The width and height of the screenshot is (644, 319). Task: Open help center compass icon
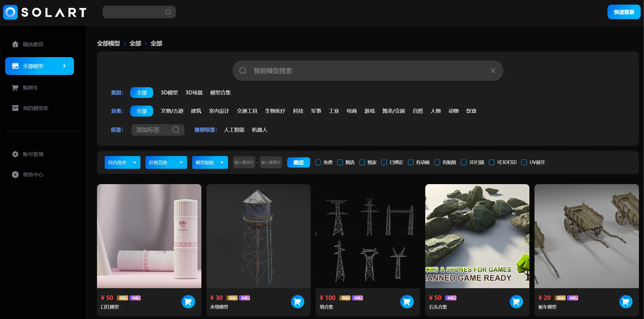tap(15, 175)
